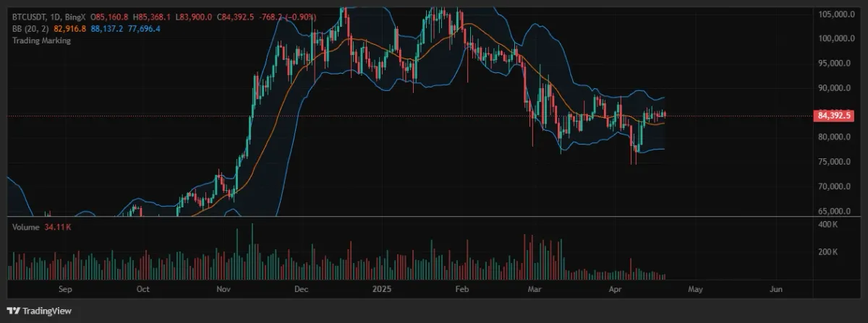Click the Nov label on time axis
The height and width of the screenshot is (323, 868).
tap(223, 290)
